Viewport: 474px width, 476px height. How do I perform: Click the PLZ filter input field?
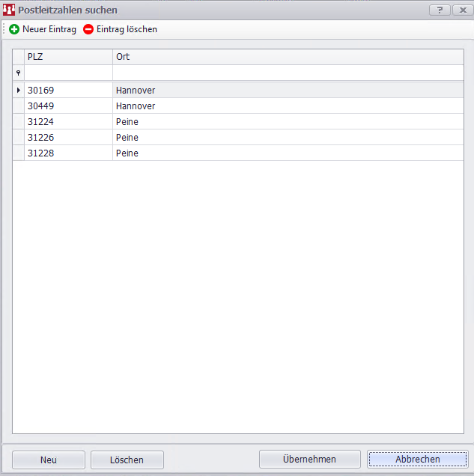68,73
